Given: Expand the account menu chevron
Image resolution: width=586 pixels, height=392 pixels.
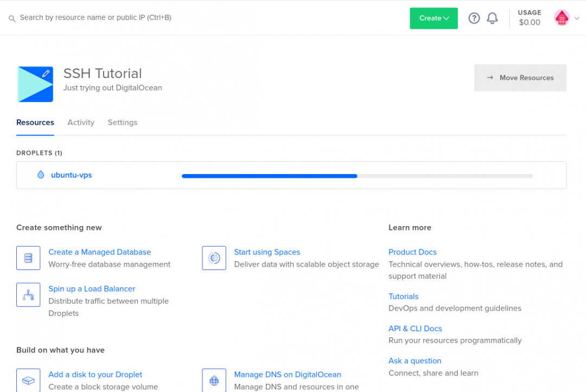Looking at the screenshot, I should [577, 18].
